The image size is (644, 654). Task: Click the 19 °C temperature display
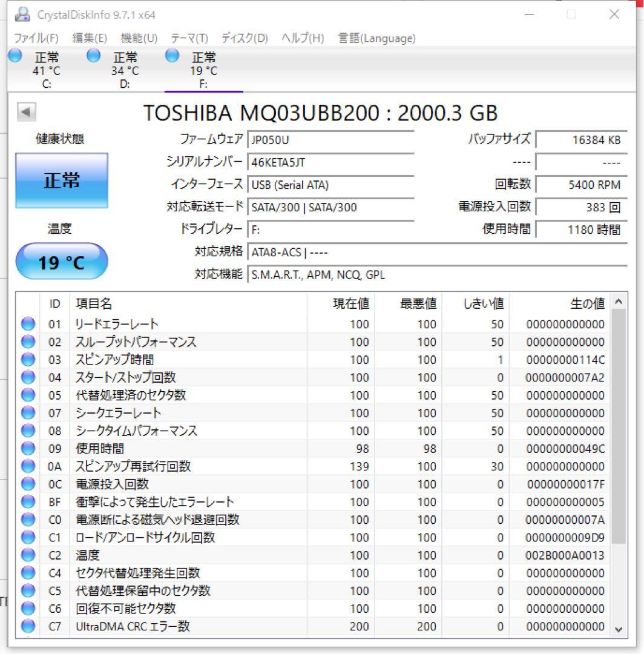point(61,261)
